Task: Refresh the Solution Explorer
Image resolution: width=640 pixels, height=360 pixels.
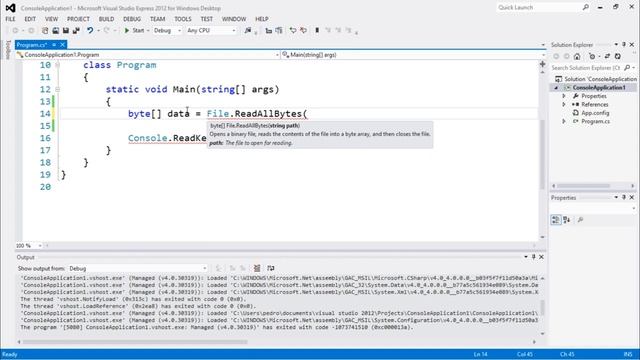Action: tap(618, 56)
